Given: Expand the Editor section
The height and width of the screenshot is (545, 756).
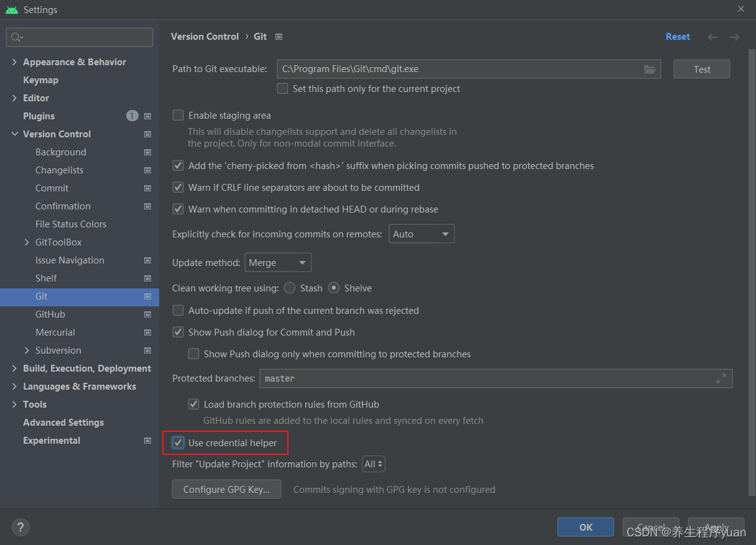Looking at the screenshot, I should [x=15, y=98].
